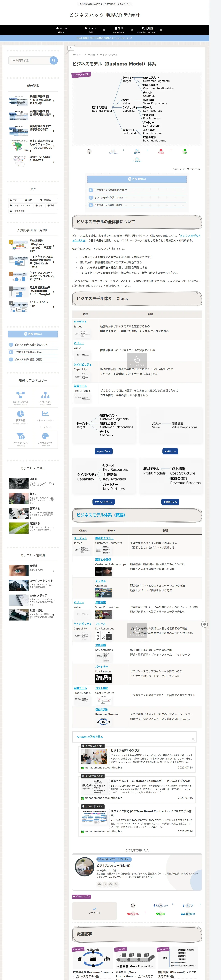Click the author's home page icon

[99, 884]
